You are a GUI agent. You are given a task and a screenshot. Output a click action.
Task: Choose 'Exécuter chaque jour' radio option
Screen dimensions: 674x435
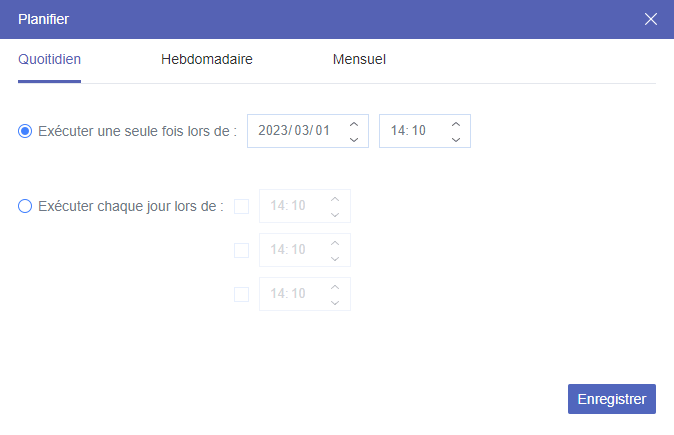pyautogui.click(x=25, y=207)
